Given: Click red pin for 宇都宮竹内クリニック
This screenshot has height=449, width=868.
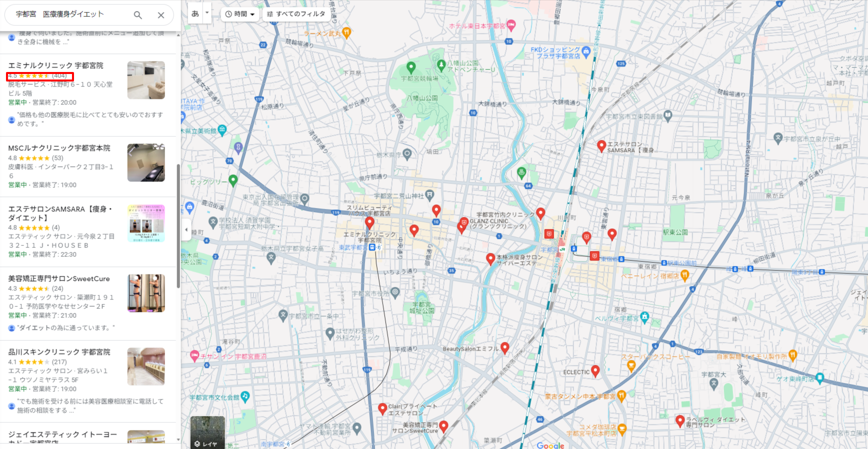Looking at the screenshot, I should (540, 214).
